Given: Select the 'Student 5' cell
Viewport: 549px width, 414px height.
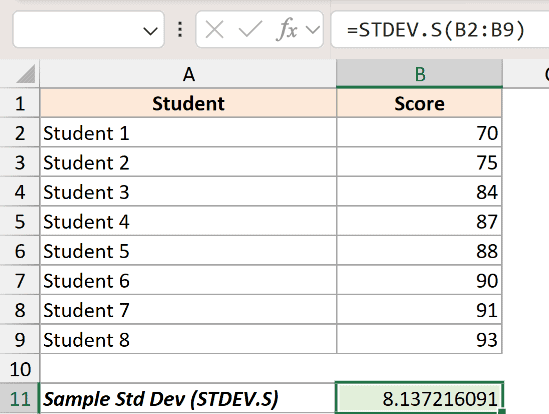Looking at the screenshot, I should click(188, 251).
